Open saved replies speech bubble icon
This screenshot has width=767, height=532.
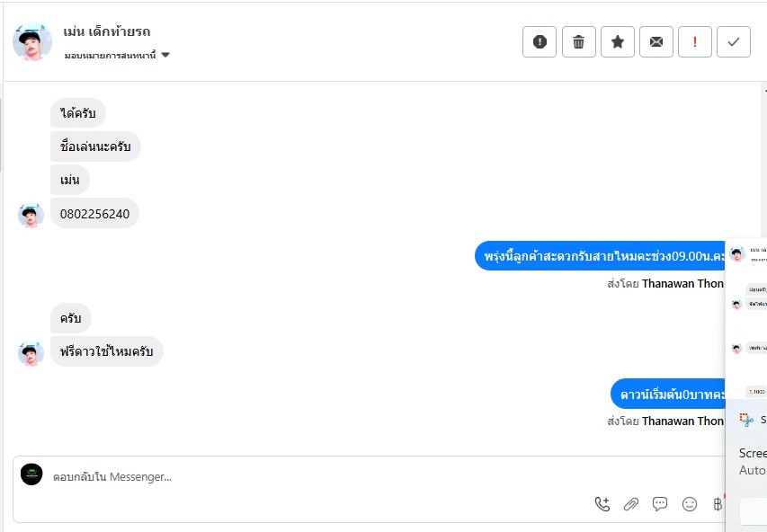[660, 504]
